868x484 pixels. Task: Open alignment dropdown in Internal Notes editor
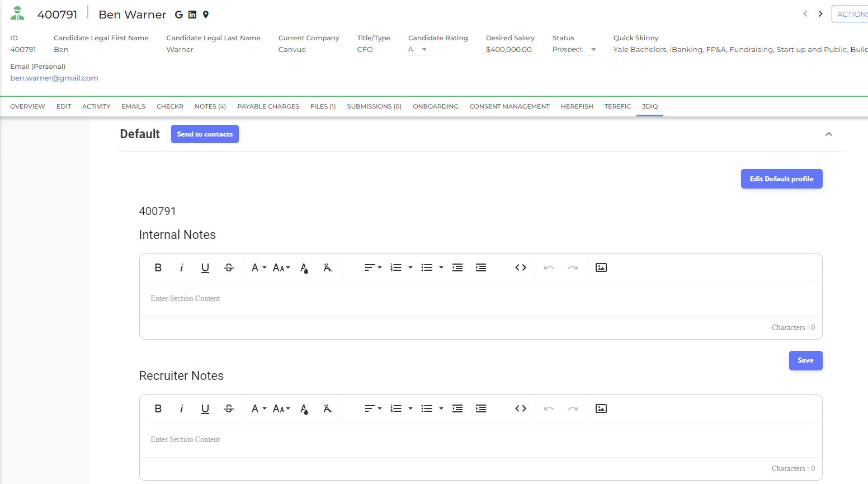coord(373,267)
